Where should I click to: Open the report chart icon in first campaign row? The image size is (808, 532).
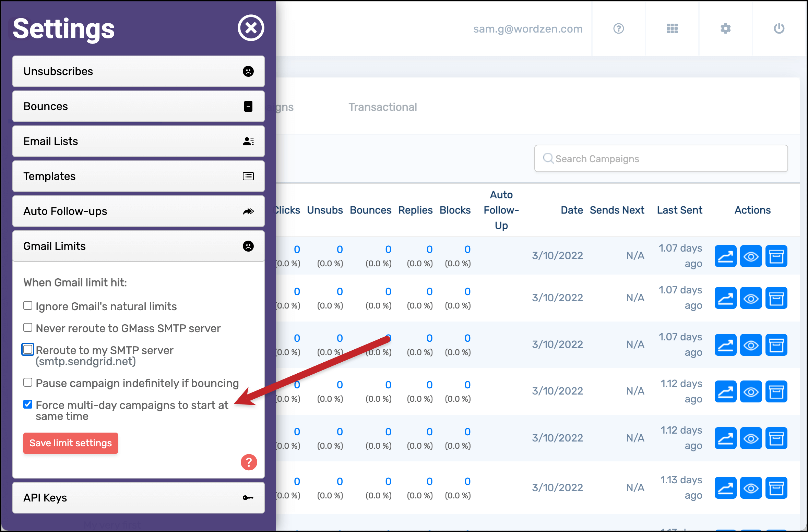tap(725, 256)
